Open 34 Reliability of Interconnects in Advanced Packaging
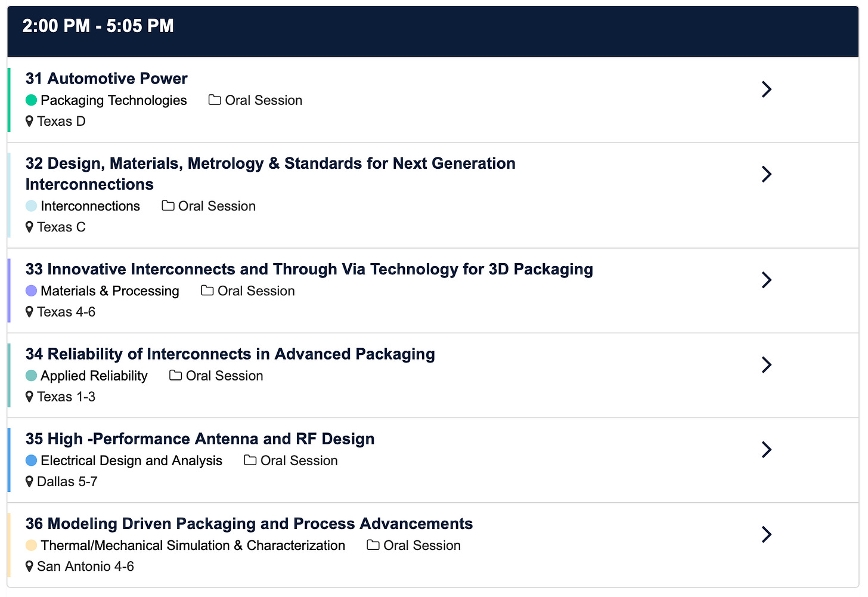Viewport: 868px width, 597px height. pos(230,354)
